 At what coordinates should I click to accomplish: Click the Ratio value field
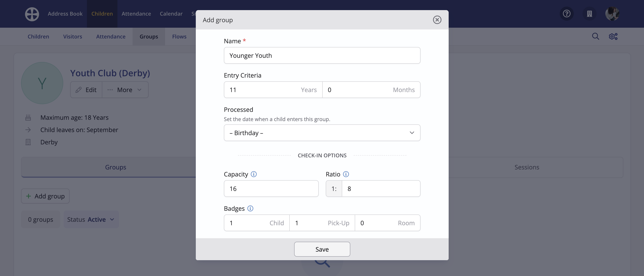381,189
